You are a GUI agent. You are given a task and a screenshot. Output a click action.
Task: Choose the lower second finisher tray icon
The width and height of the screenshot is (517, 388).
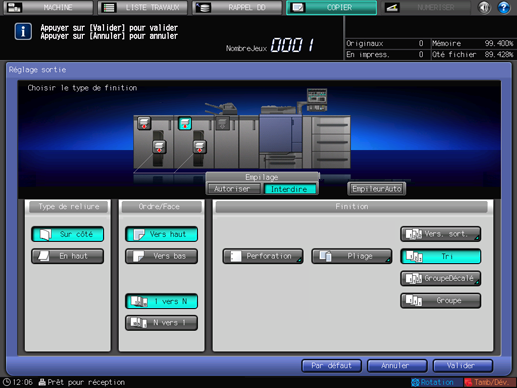tap(199, 147)
